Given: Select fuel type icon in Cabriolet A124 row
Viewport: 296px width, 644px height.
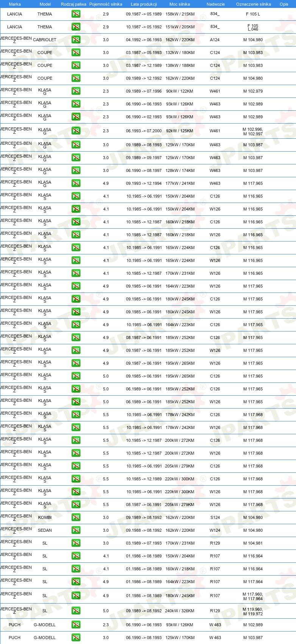Looking at the screenshot, I should tap(76, 40).
